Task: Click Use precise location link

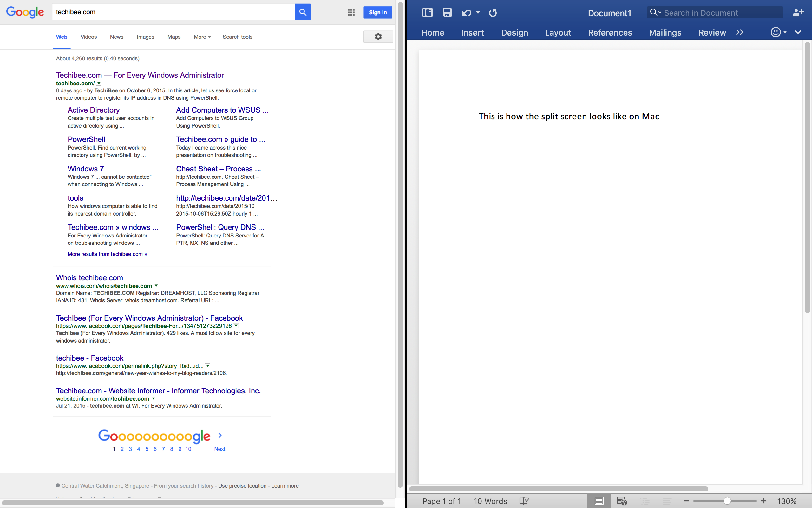Action: click(242, 486)
